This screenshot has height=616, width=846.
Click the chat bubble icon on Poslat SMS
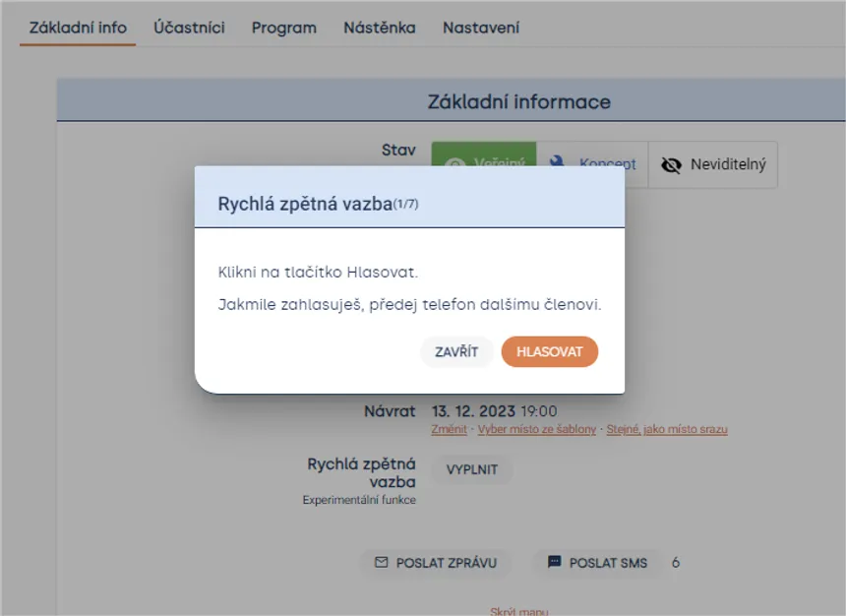[x=554, y=562]
